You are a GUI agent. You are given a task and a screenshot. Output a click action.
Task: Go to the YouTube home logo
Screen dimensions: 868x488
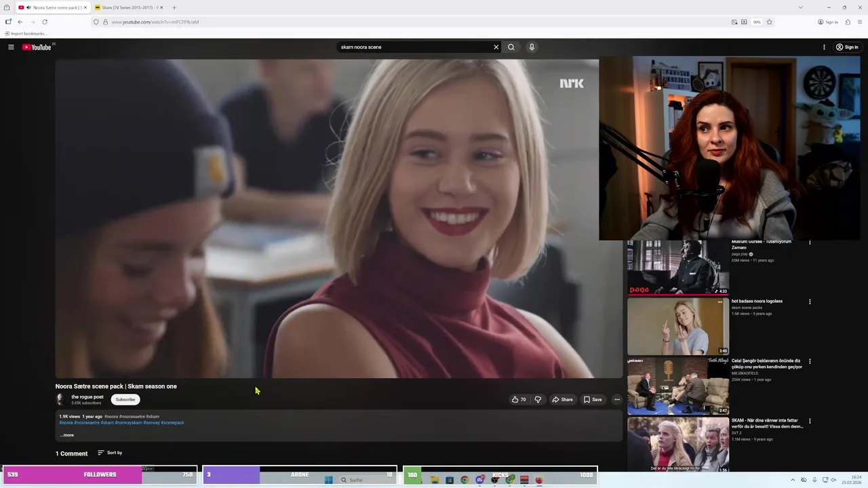[x=37, y=47]
